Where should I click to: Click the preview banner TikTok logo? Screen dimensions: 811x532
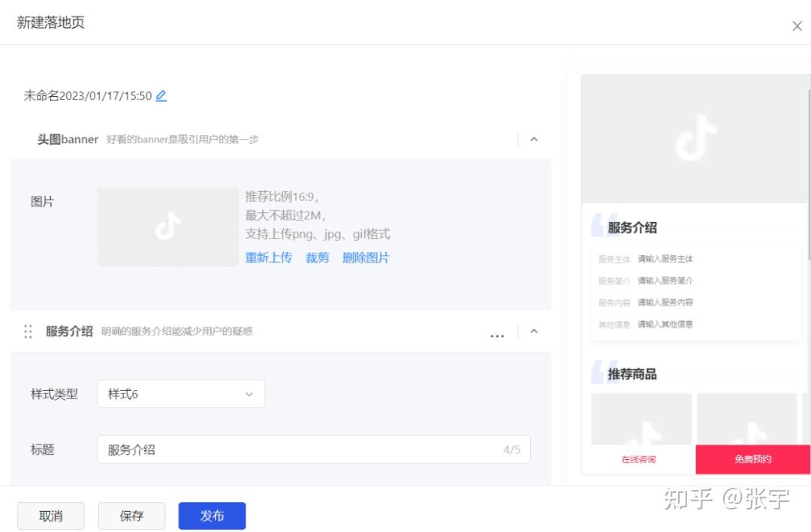coord(695,137)
